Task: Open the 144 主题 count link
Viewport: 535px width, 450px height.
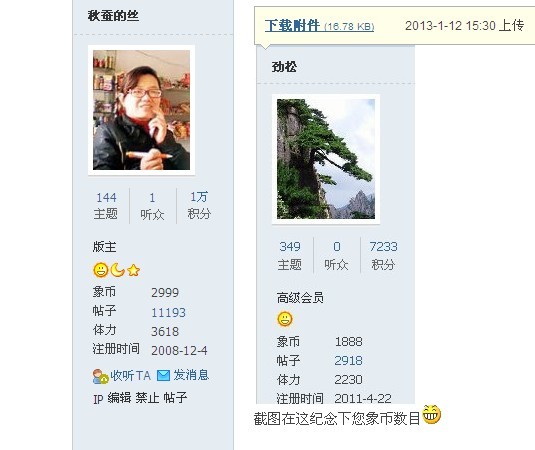Action: coord(106,206)
